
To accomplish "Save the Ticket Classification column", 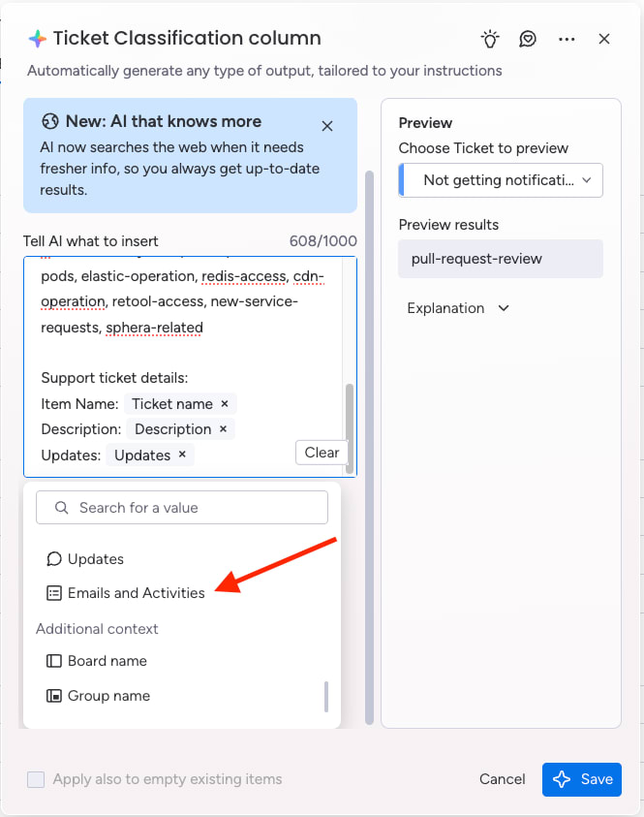I will [x=581, y=779].
